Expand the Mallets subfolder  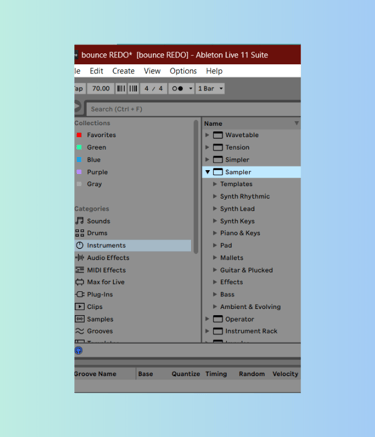click(x=215, y=258)
